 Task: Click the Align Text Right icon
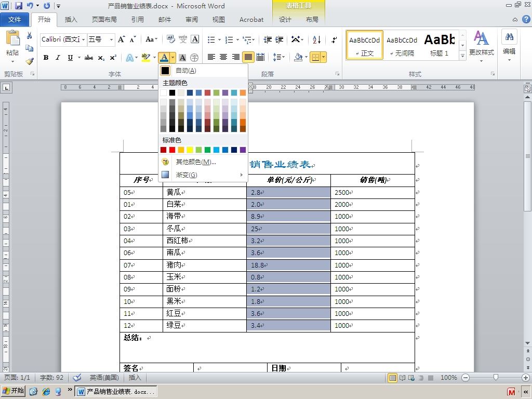[x=235, y=57]
